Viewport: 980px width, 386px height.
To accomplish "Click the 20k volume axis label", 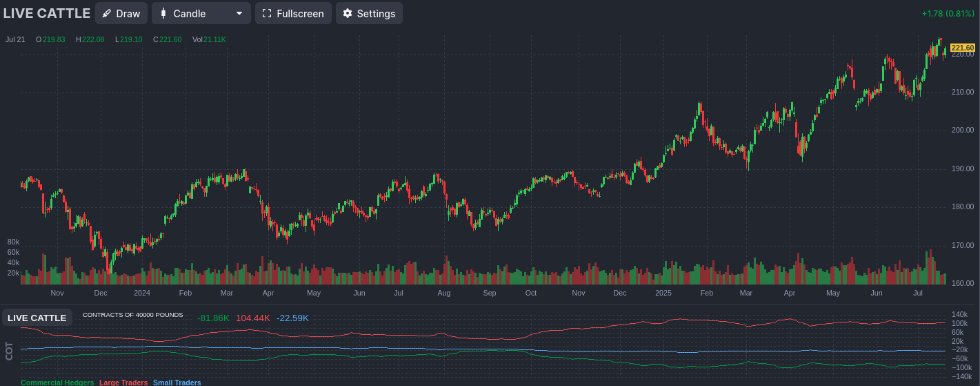I will pyautogui.click(x=13, y=273).
